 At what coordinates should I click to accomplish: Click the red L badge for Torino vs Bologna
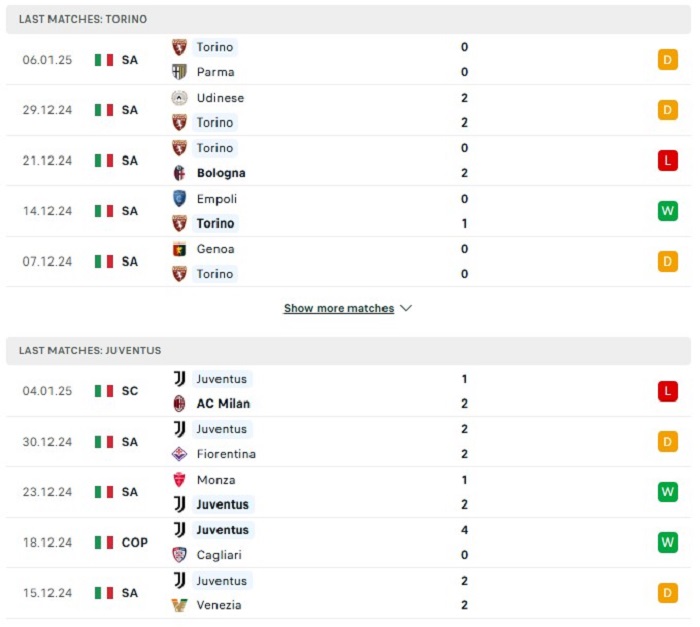tap(667, 160)
